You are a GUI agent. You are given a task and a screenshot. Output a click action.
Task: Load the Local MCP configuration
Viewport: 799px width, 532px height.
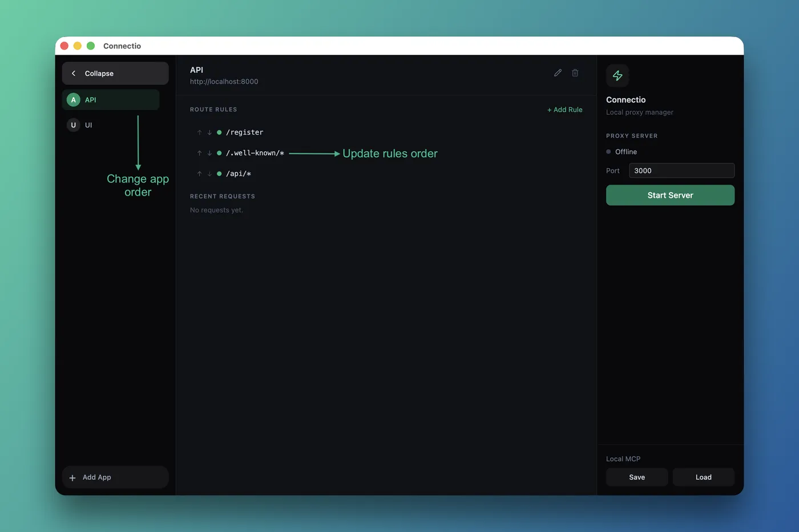tap(704, 477)
